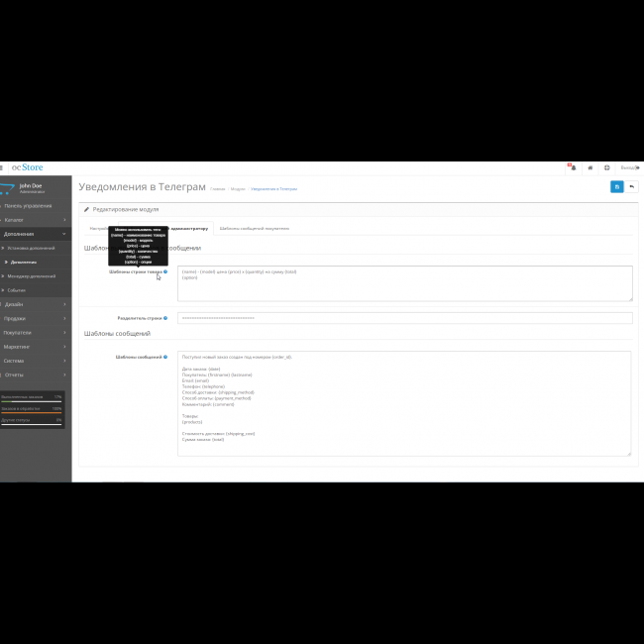Screen dimensions: 644x644
Task: Click the blue save button
Action: tap(617, 186)
